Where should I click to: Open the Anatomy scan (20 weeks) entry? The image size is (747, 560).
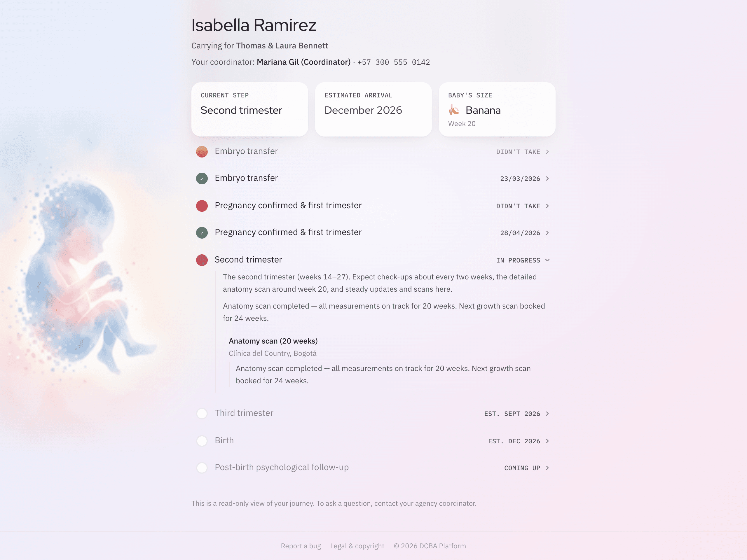point(273,341)
